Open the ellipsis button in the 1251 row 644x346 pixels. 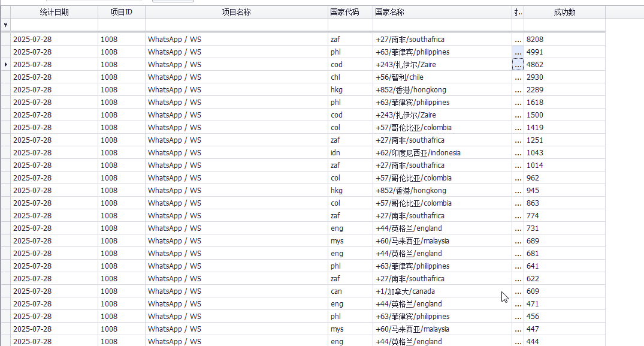[x=518, y=140]
